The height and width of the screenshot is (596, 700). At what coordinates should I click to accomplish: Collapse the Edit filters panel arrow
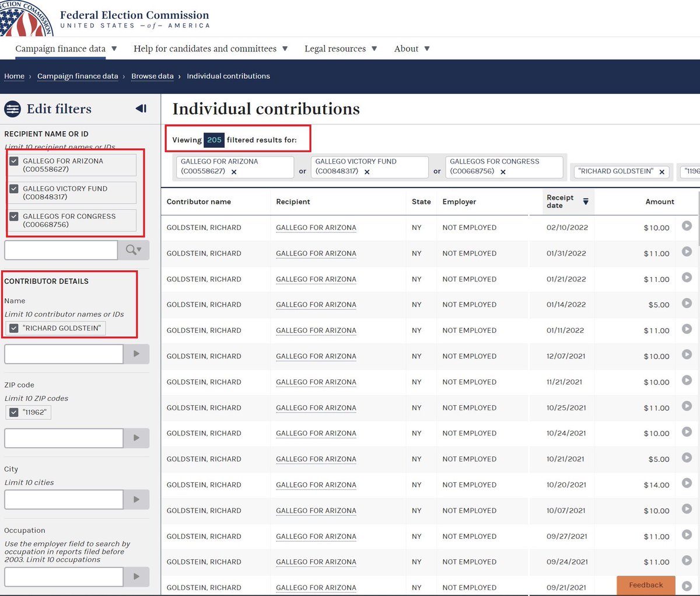coord(141,109)
